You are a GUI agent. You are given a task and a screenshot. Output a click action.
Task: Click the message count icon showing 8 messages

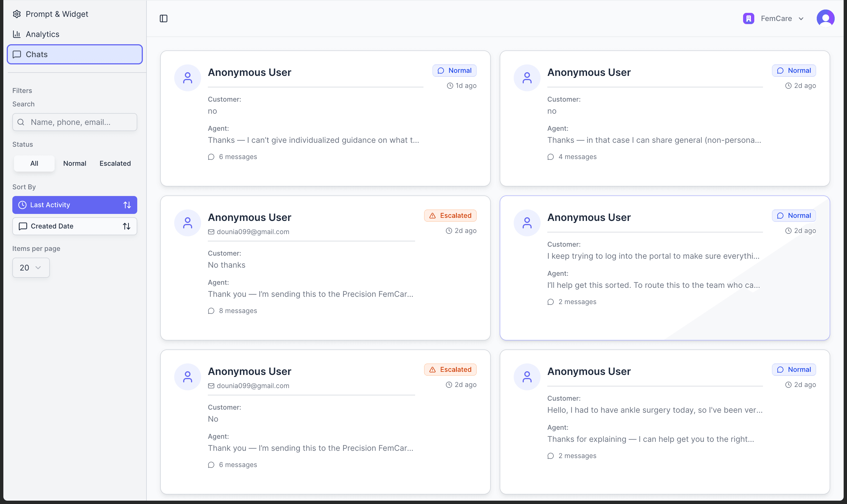point(211,311)
